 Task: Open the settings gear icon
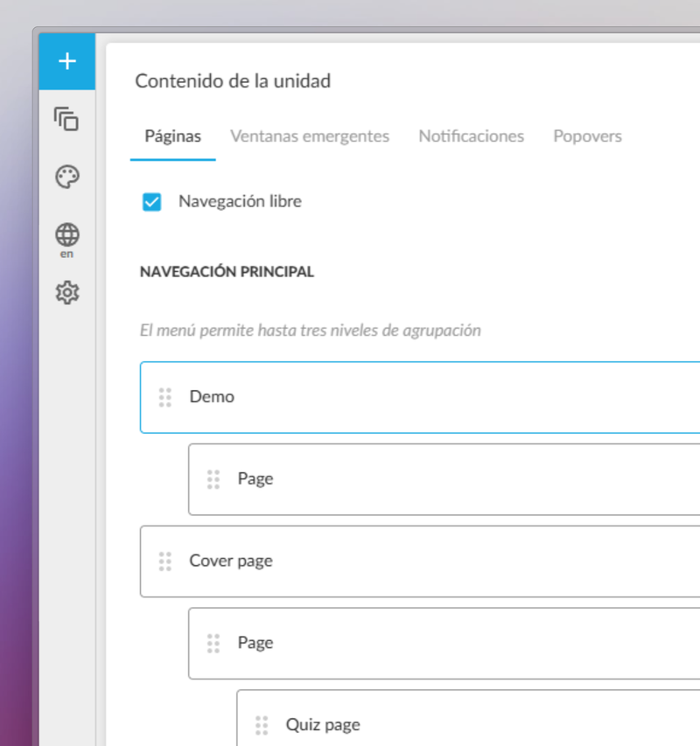[67, 293]
